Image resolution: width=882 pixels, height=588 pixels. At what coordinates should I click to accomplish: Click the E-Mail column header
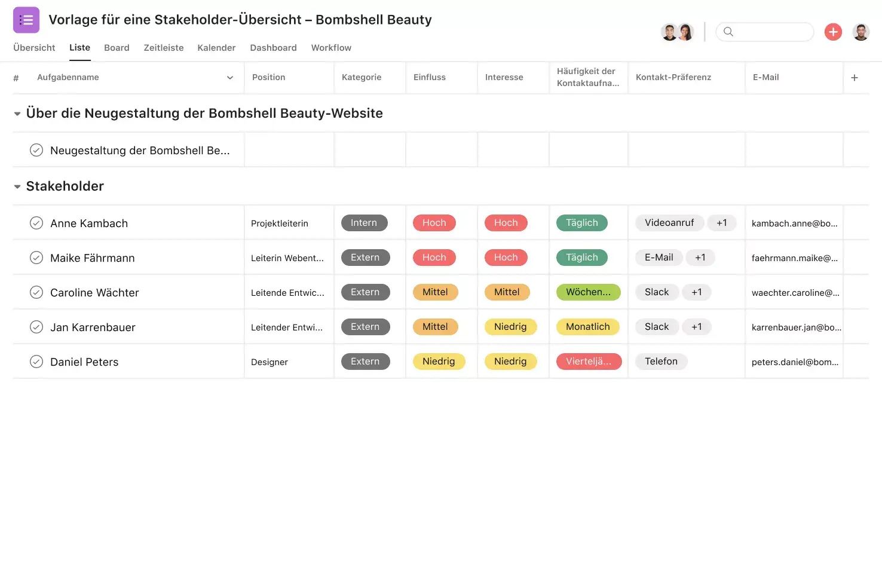[766, 77]
